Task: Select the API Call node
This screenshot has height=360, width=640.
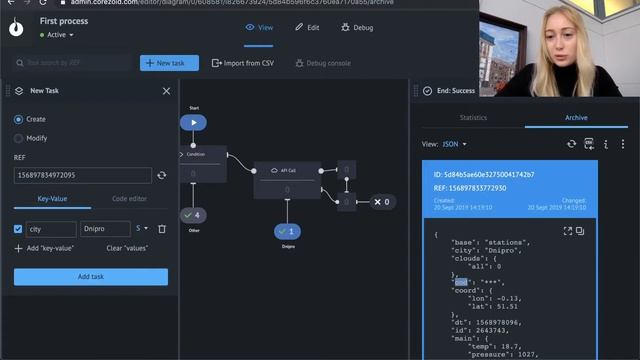Action: click(287, 180)
